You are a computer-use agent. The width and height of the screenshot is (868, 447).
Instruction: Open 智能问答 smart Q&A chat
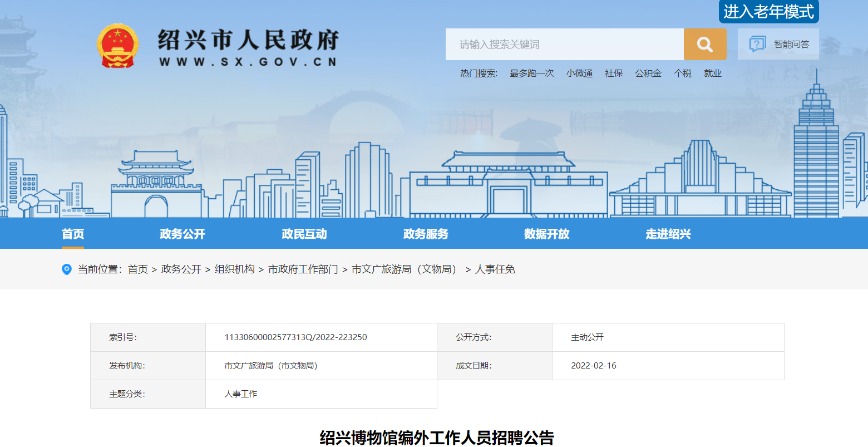pyautogui.click(x=778, y=45)
